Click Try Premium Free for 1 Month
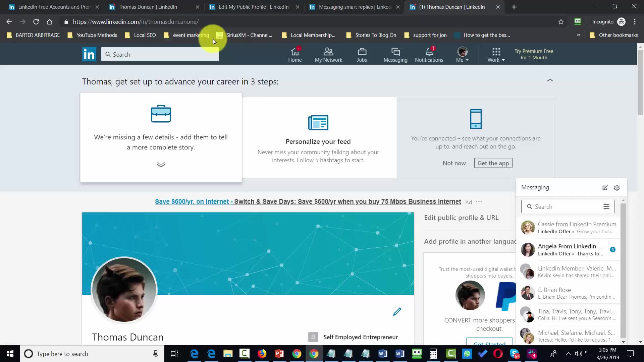 tap(534, 54)
